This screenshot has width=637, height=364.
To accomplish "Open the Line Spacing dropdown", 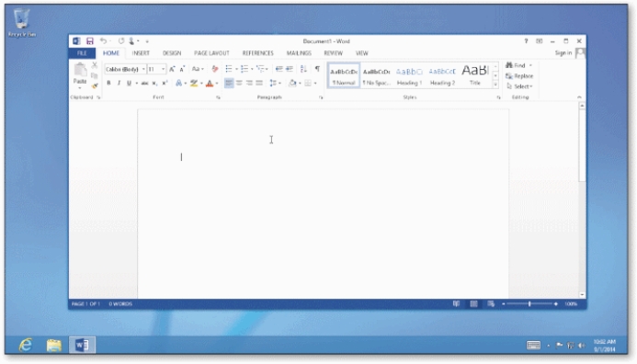I will (275, 83).
